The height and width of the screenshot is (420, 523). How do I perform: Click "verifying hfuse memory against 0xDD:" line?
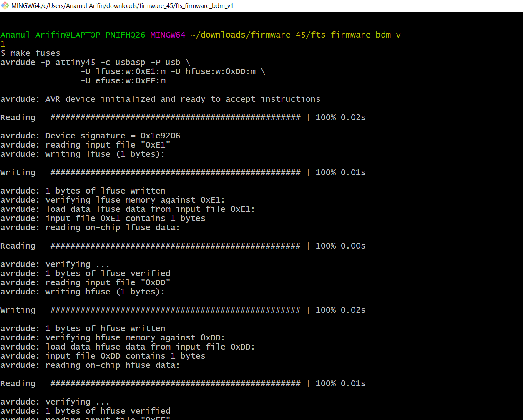pyautogui.click(x=113, y=338)
